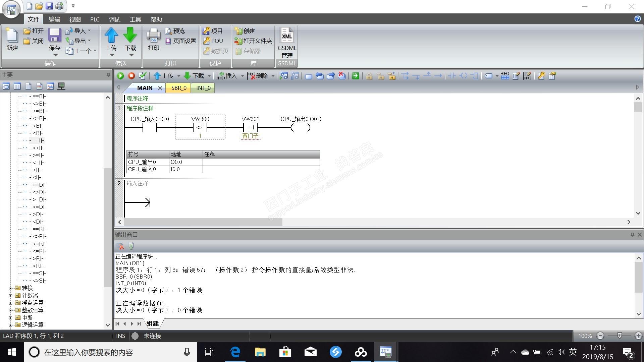Toggle pin on main tree panel
This screenshot has height=362, width=644.
coord(108,75)
